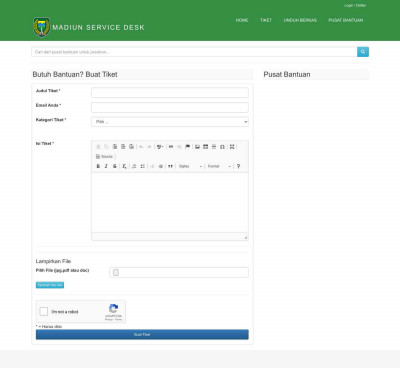Click the Paste icon in editor toolbar

click(115, 147)
